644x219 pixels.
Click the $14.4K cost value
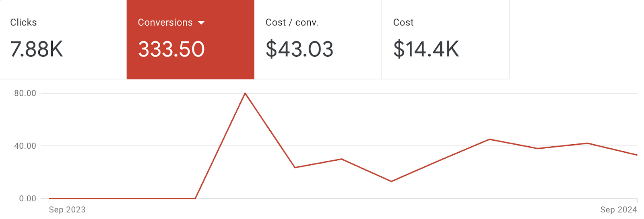point(426,49)
